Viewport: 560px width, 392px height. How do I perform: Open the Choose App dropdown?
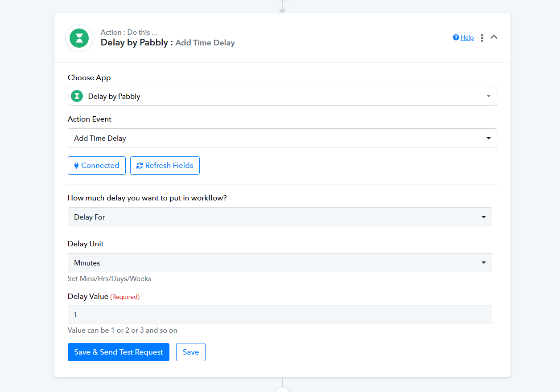point(282,96)
